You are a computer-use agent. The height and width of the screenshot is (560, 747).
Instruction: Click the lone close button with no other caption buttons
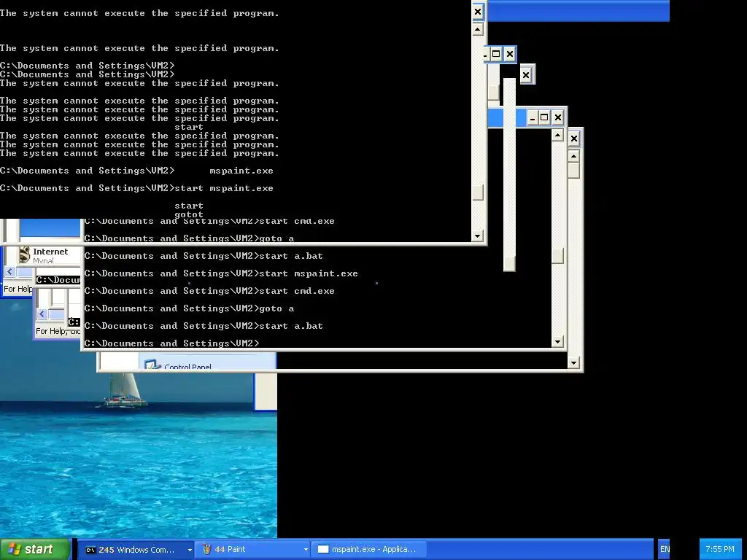click(x=526, y=75)
